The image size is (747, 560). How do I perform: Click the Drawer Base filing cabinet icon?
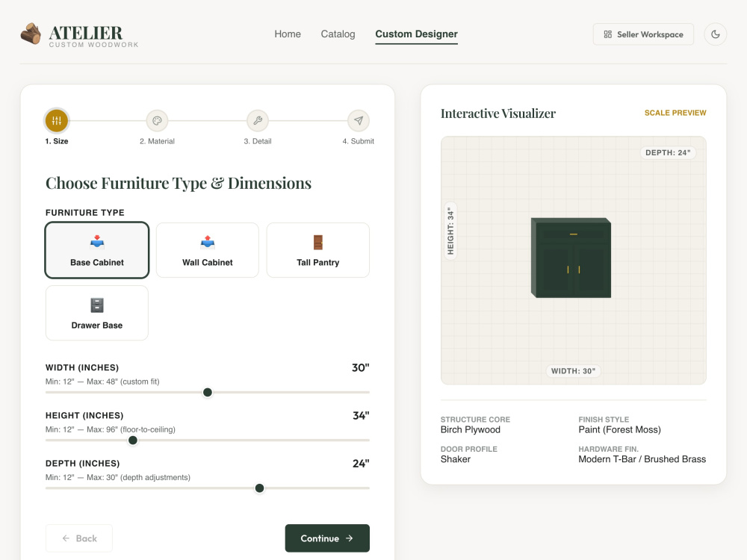96,305
